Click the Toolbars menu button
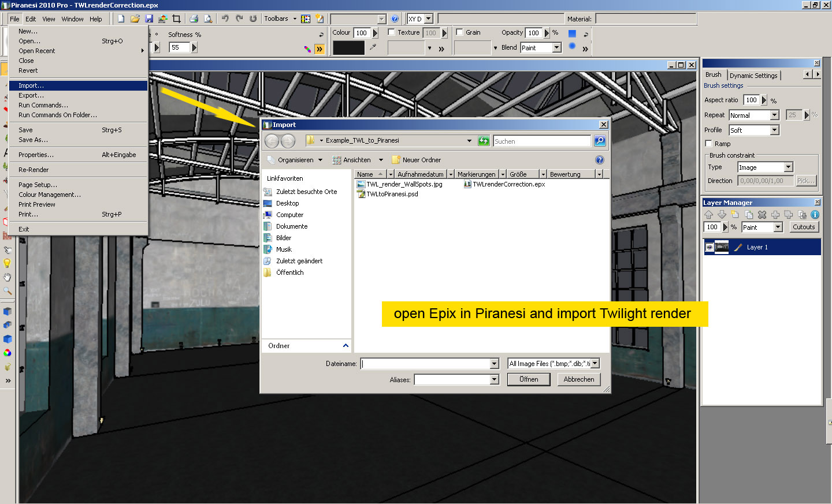Viewport: 832px width, 504px height. tap(280, 18)
